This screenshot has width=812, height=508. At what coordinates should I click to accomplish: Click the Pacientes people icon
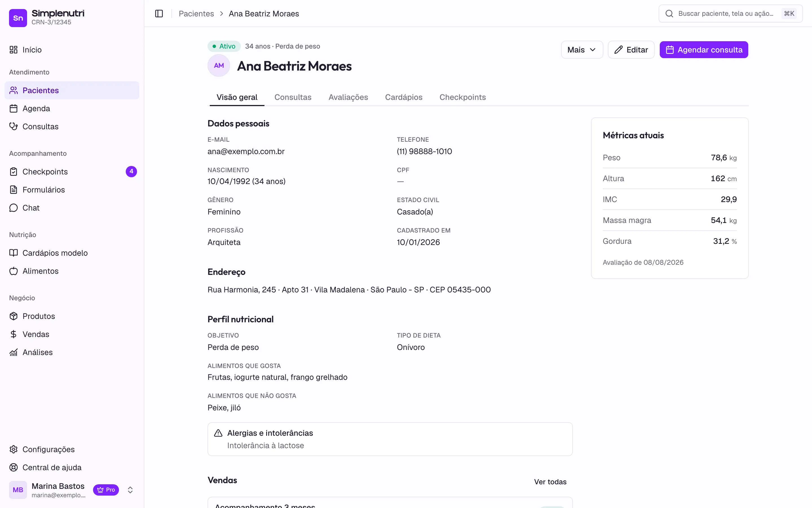pyautogui.click(x=14, y=90)
